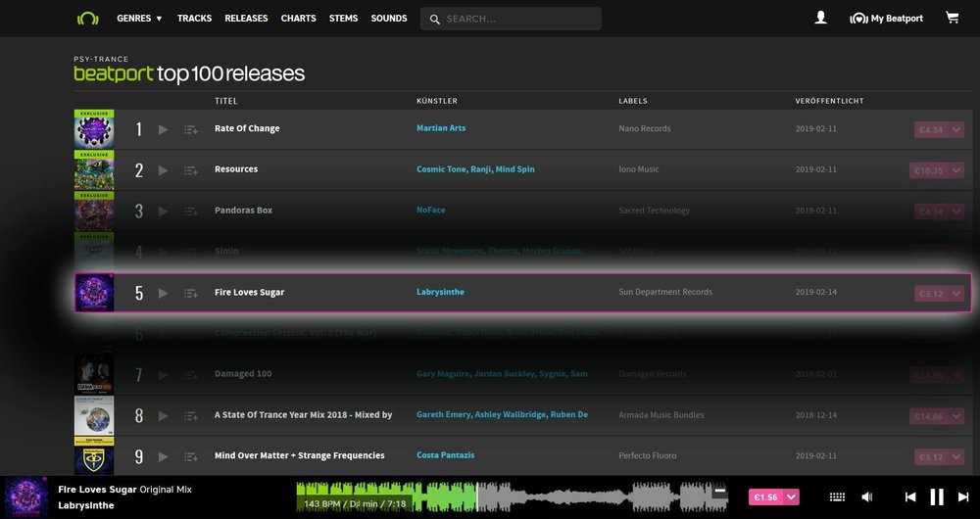Add Fire Loves Sugar to queue

191,293
